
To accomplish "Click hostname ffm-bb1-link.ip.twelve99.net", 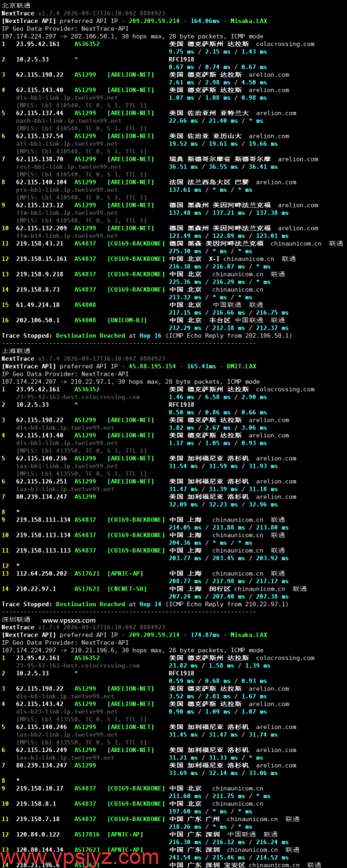I will [67, 213].
